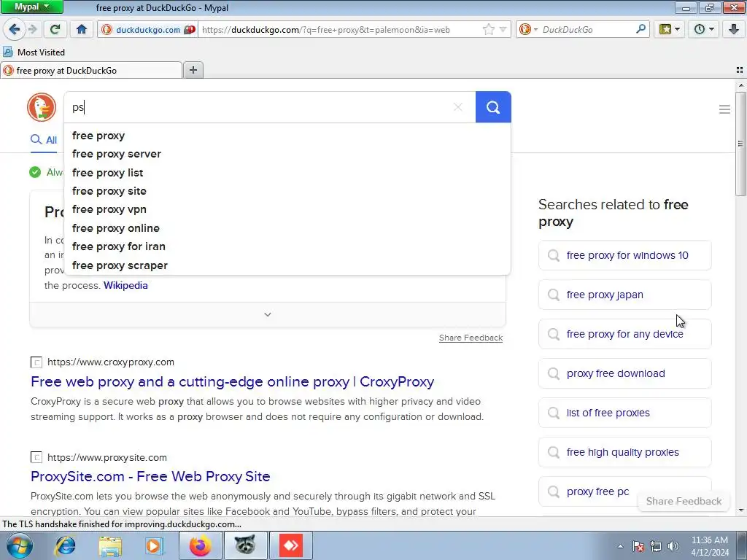
Task: Open the browser Home page
Action: tap(82, 29)
